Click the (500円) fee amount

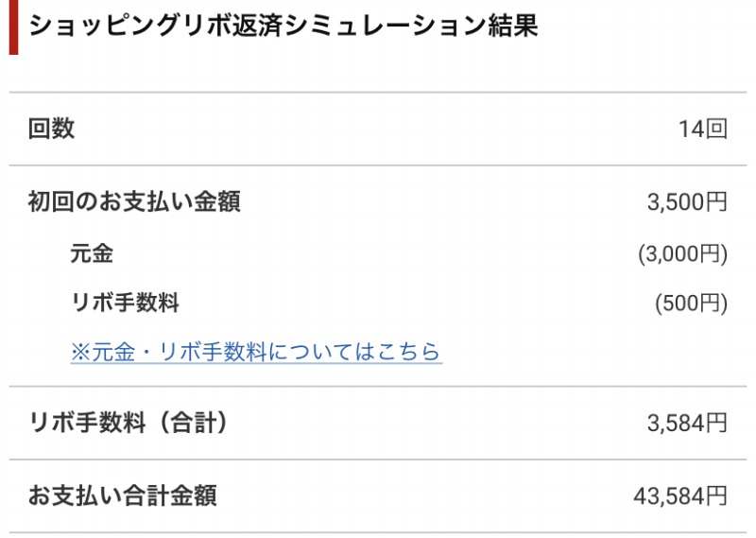tap(691, 304)
